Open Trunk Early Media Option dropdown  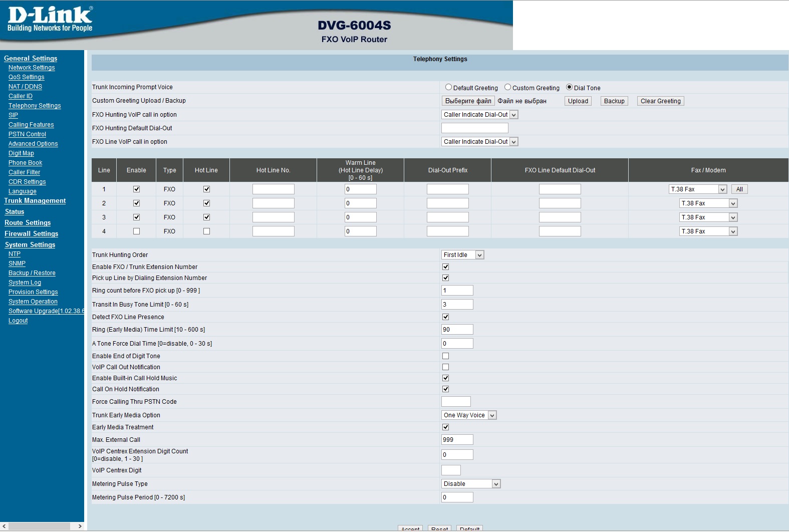click(469, 415)
